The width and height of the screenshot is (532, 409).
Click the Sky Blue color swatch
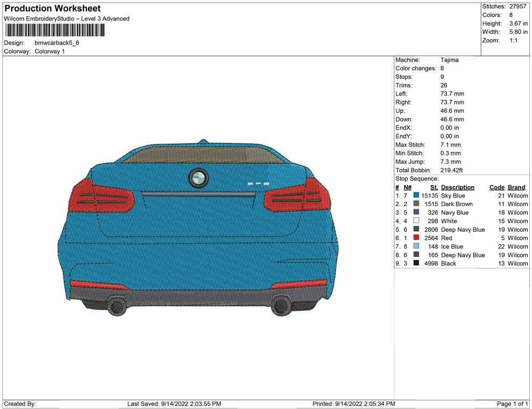pos(416,195)
